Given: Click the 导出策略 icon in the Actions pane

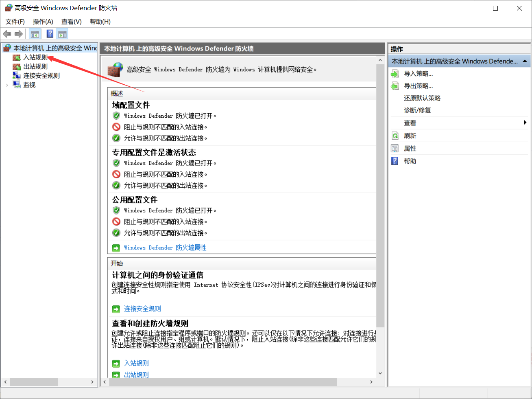Looking at the screenshot, I should click(x=395, y=85).
